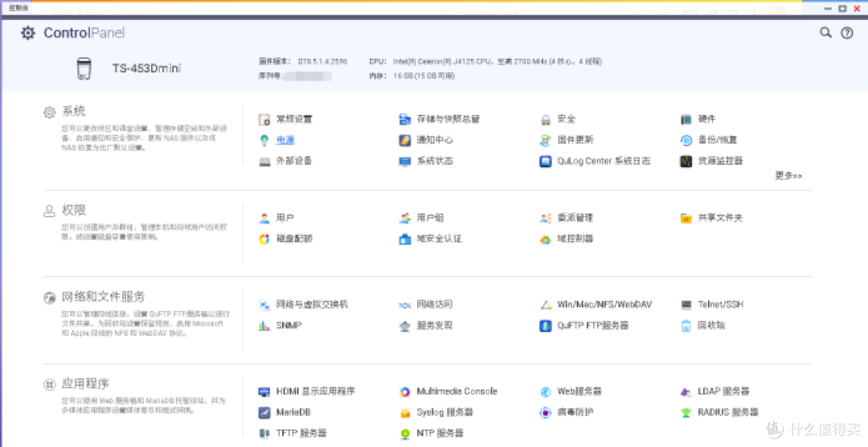Open the 应用程序 section heading
The image size is (868, 447).
[85, 383]
